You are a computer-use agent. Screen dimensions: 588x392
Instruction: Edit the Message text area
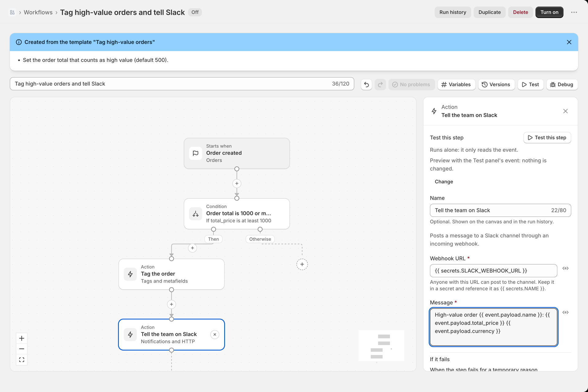(x=493, y=327)
